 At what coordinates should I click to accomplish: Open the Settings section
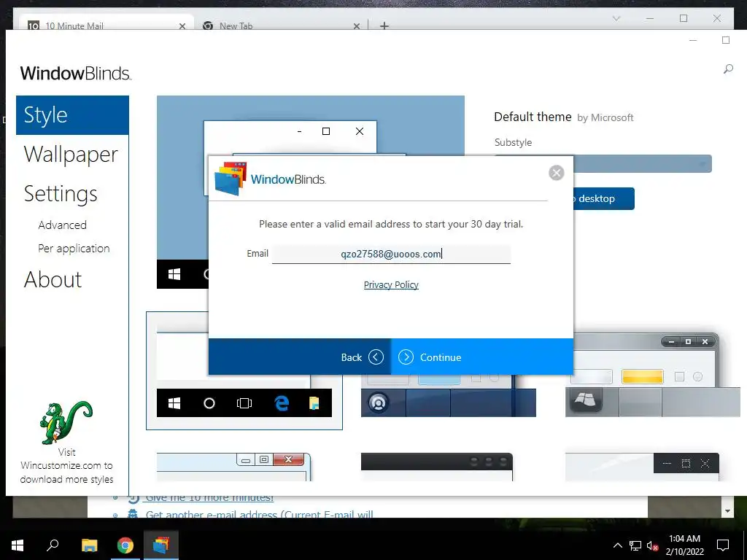(61, 194)
